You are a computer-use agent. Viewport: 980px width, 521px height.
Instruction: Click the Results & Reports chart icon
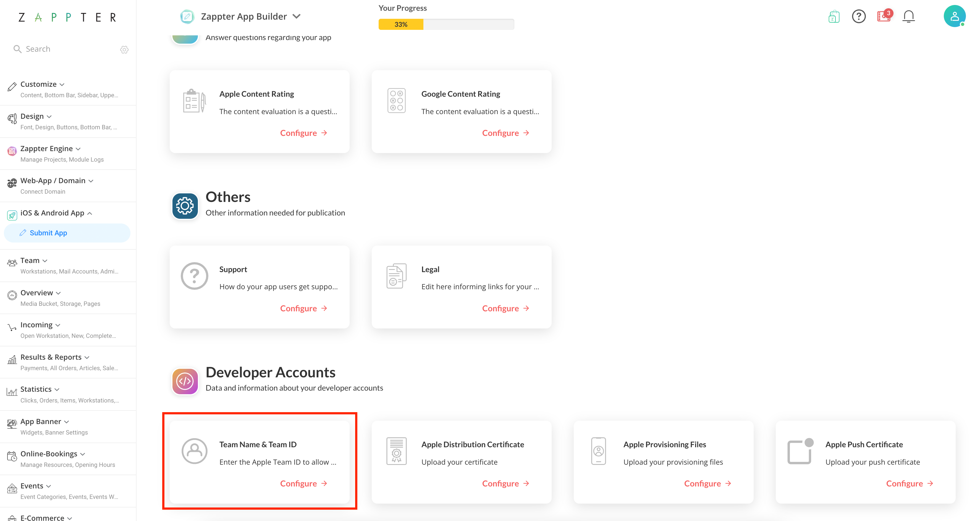pyautogui.click(x=12, y=359)
